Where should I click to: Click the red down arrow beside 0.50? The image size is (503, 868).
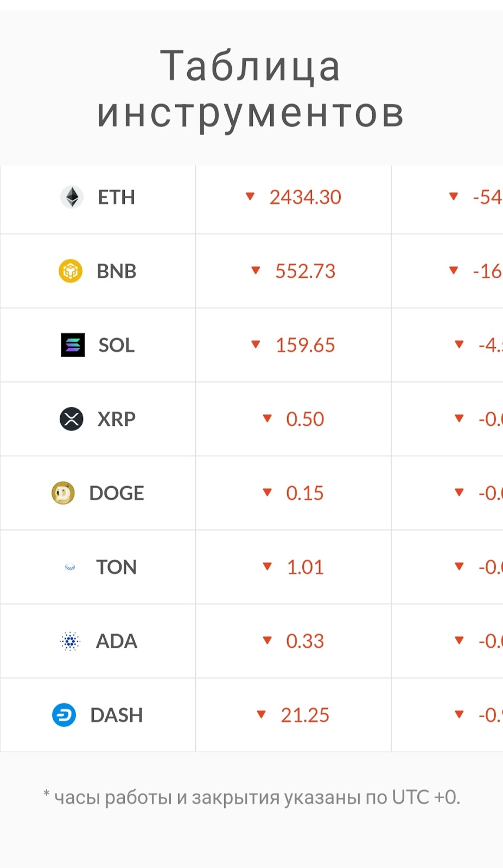click(267, 418)
